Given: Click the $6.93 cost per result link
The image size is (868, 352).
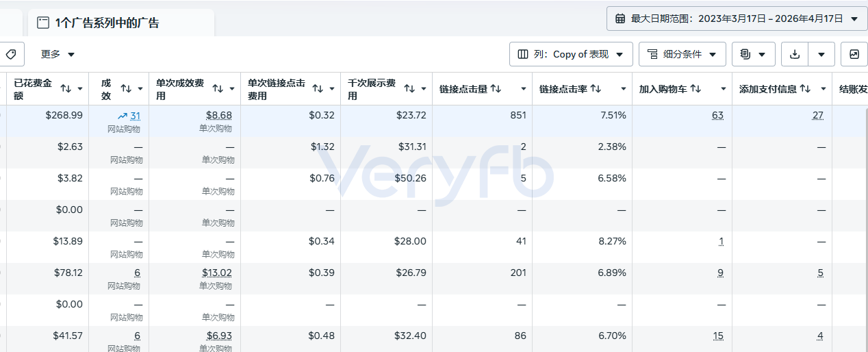Looking at the screenshot, I should point(219,336).
